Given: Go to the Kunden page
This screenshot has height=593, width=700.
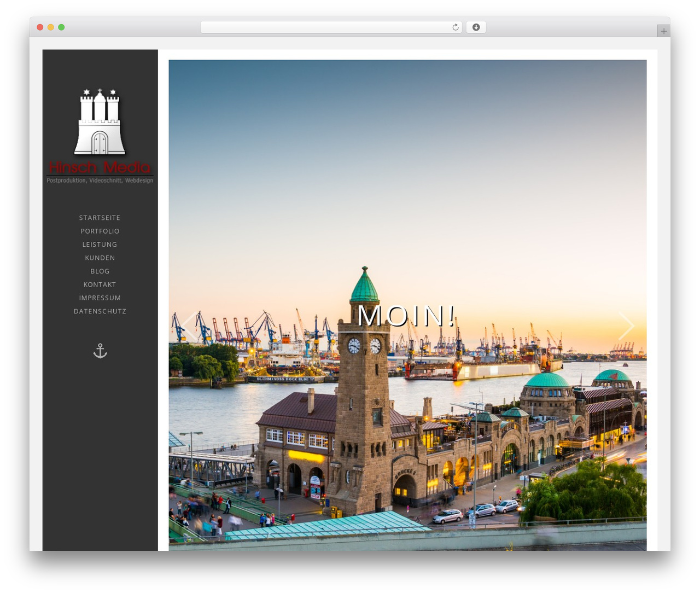Looking at the screenshot, I should [x=100, y=258].
